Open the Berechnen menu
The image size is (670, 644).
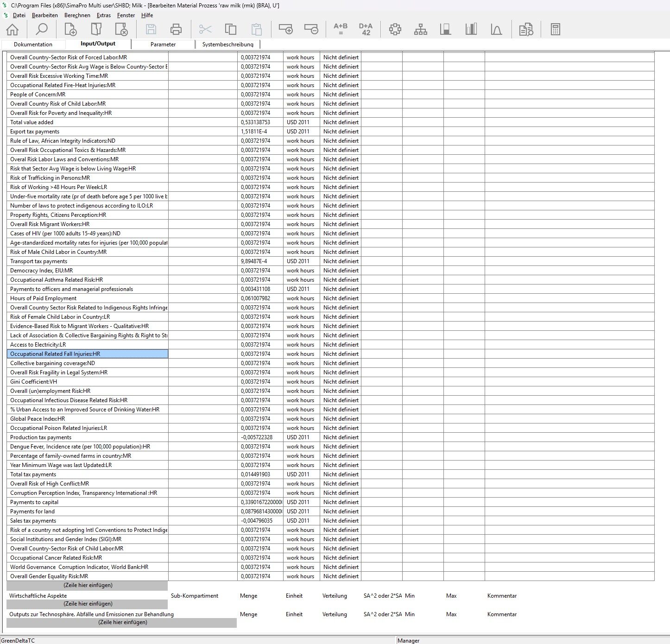pos(77,15)
